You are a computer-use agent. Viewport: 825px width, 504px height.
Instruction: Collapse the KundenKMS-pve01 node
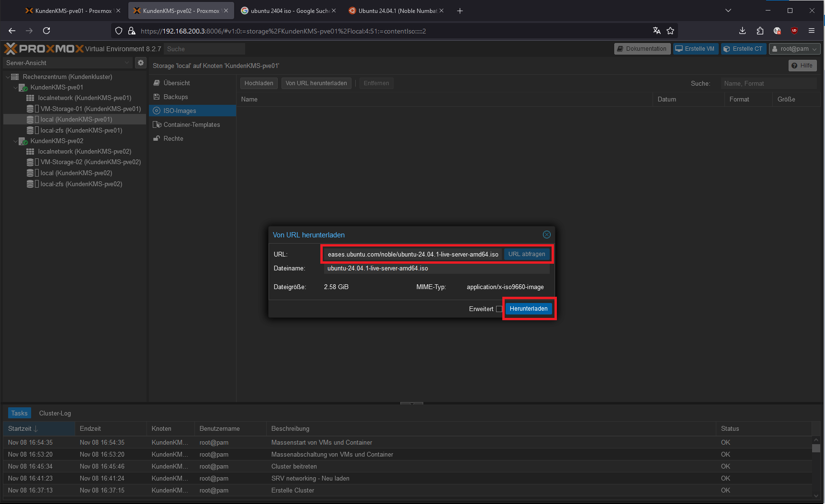[15, 88]
